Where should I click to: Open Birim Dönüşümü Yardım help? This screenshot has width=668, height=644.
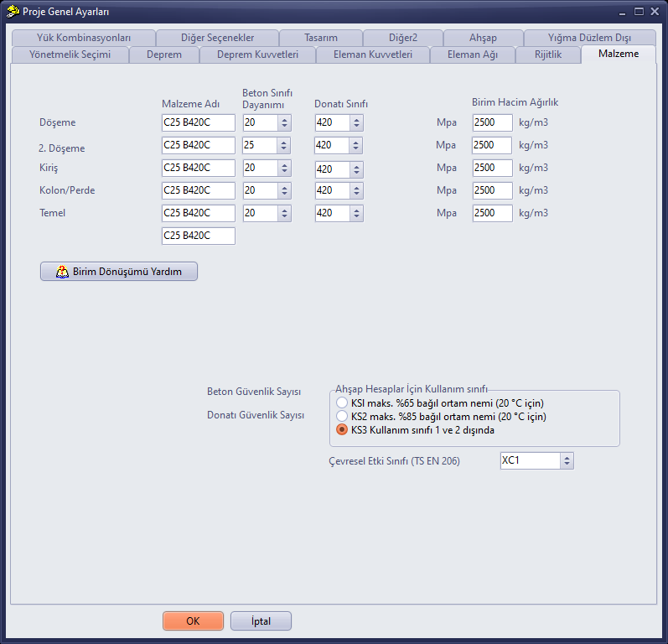pyautogui.click(x=119, y=272)
